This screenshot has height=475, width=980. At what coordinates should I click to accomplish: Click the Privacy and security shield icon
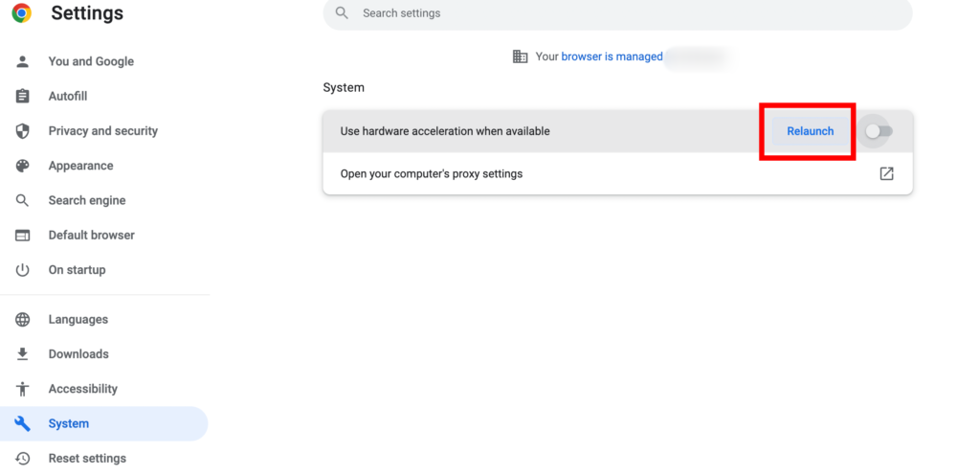point(23,131)
